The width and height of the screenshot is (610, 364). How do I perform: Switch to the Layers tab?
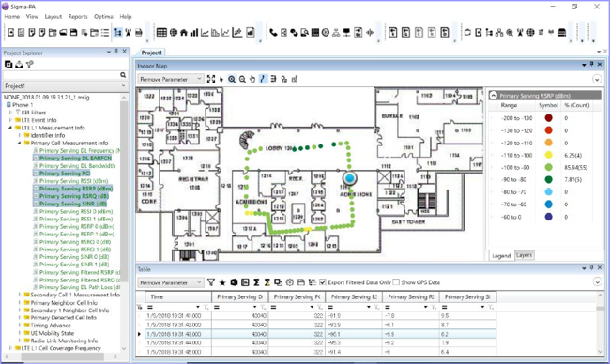[524, 255]
